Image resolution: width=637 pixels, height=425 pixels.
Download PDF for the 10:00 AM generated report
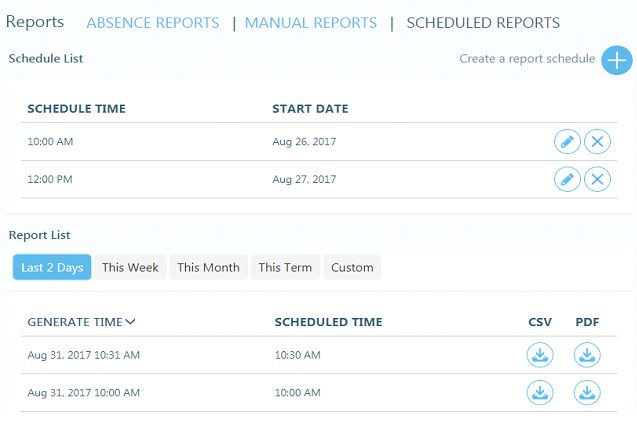point(587,392)
